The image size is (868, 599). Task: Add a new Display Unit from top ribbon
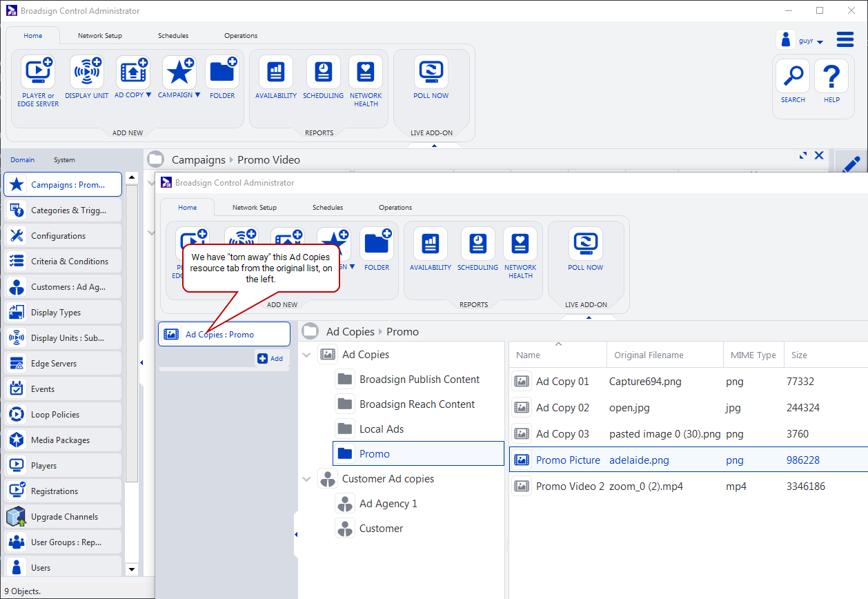pos(87,72)
